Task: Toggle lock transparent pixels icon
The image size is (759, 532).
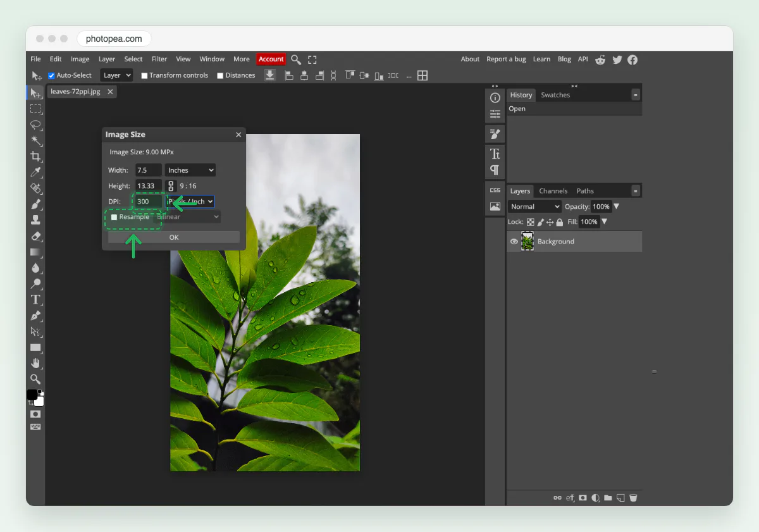Action: tap(531, 222)
